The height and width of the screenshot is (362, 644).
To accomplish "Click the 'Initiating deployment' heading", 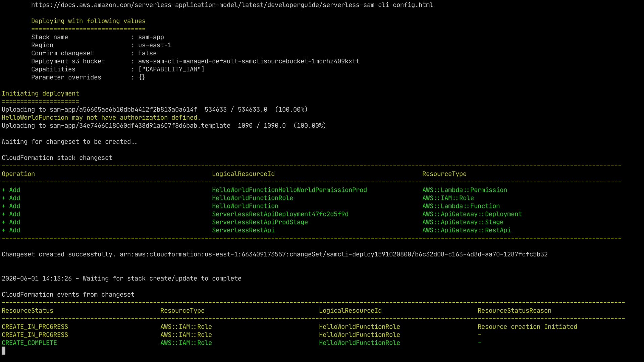I will point(40,94).
